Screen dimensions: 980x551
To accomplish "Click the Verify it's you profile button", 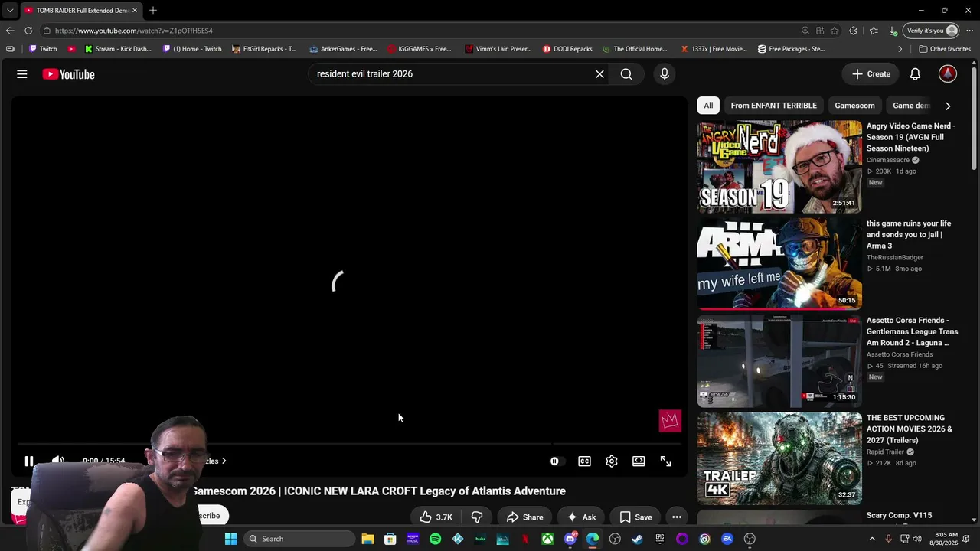I will [932, 31].
